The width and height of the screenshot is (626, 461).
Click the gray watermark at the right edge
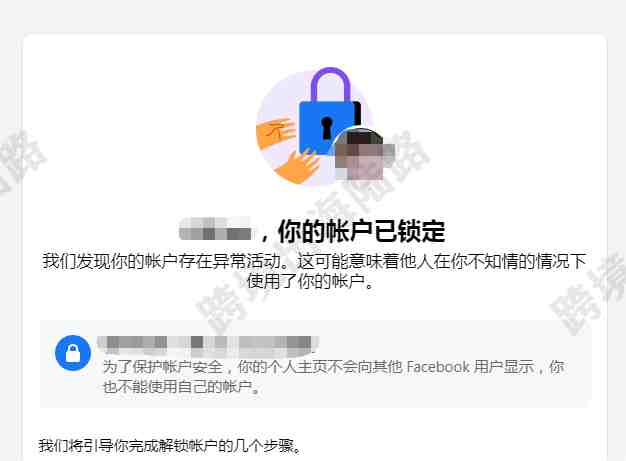coord(589,293)
